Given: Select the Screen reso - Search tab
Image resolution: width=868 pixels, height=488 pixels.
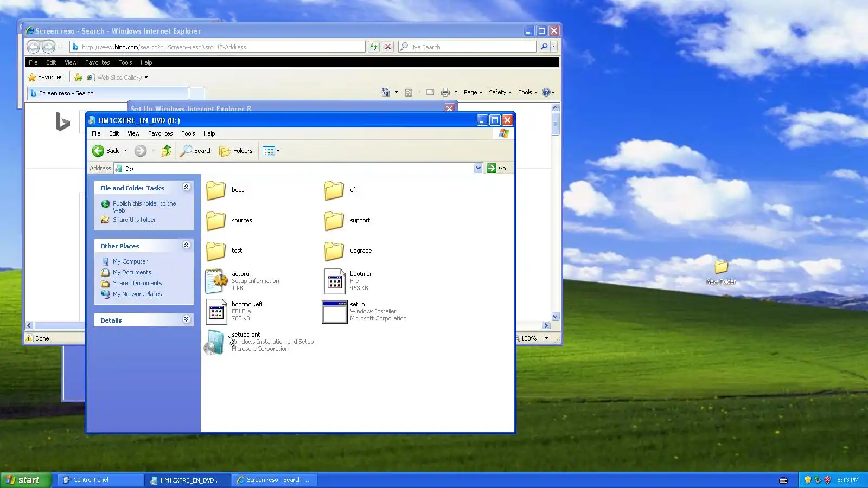Looking at the screenshot, I should point(107,93).
